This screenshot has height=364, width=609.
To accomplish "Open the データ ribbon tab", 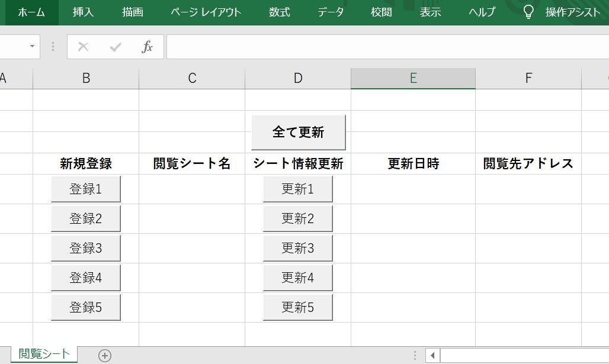I will [331, 12].
